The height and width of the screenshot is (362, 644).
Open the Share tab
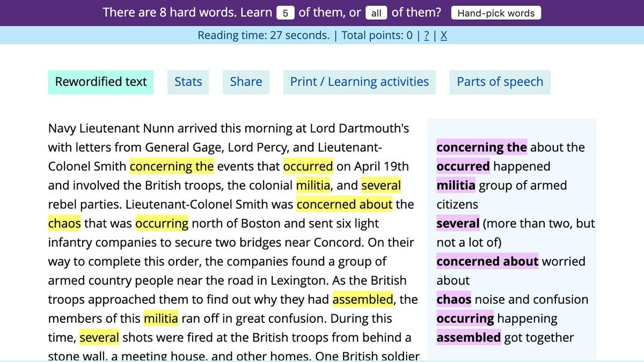pos(246,82)
